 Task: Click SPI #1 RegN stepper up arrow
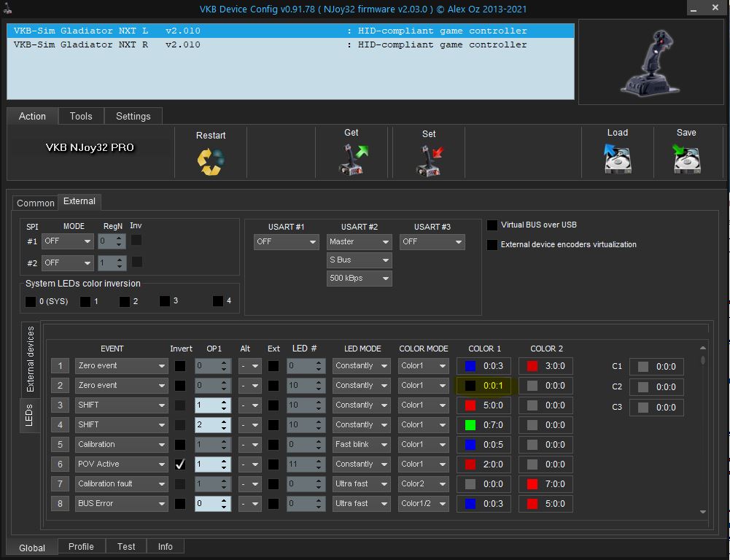click(x=120, y=238)
